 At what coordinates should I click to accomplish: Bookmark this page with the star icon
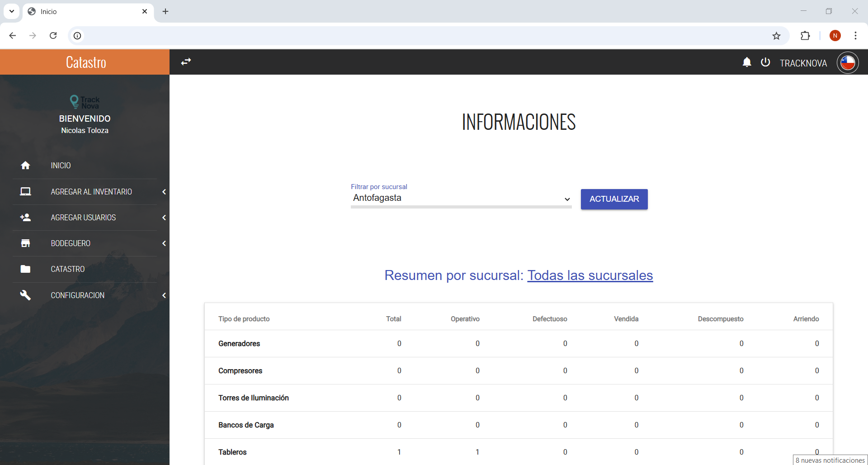tap(776, 36)
